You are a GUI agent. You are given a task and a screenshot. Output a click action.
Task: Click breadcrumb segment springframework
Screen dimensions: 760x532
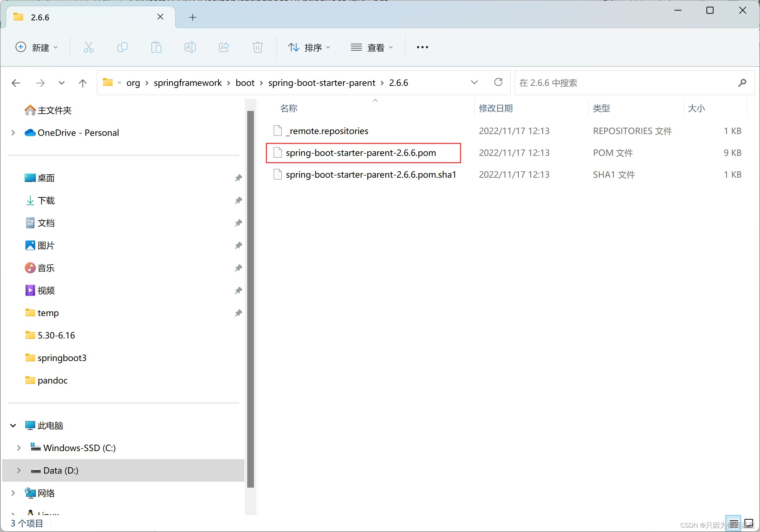click(x=188, y=83)
